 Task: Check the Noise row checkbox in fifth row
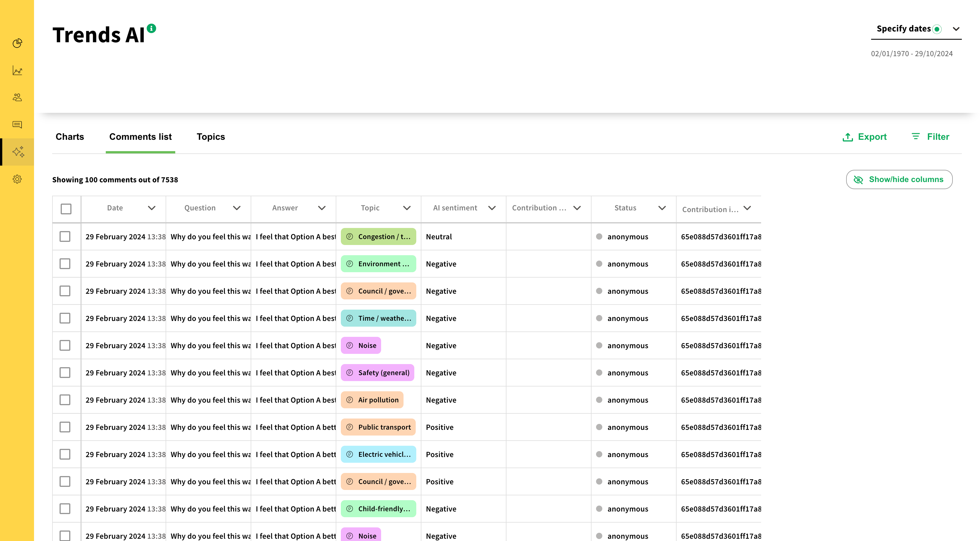click(65, 345)
